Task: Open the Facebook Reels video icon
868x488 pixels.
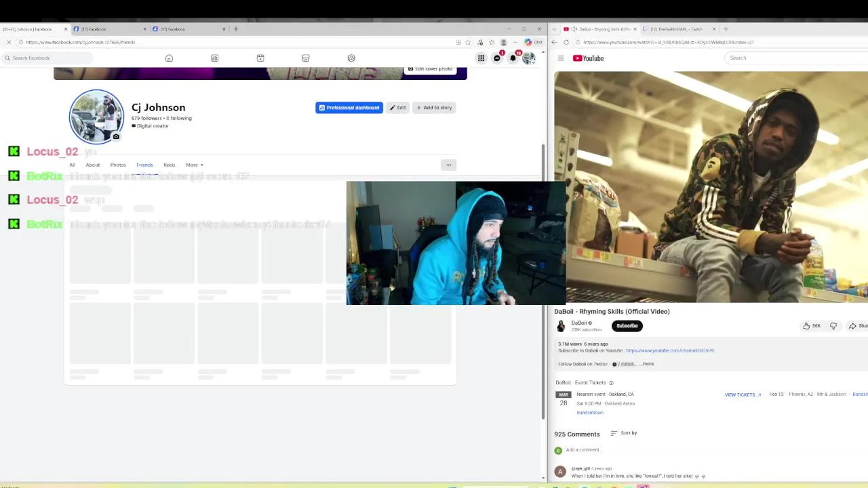Action: [260, 58]
